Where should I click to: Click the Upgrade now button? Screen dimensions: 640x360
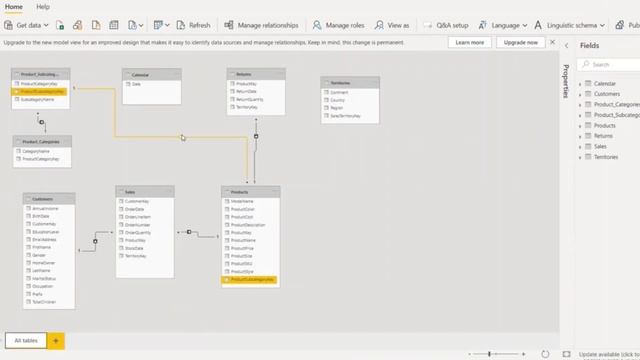pyautogui.click(x=520, y=42)
